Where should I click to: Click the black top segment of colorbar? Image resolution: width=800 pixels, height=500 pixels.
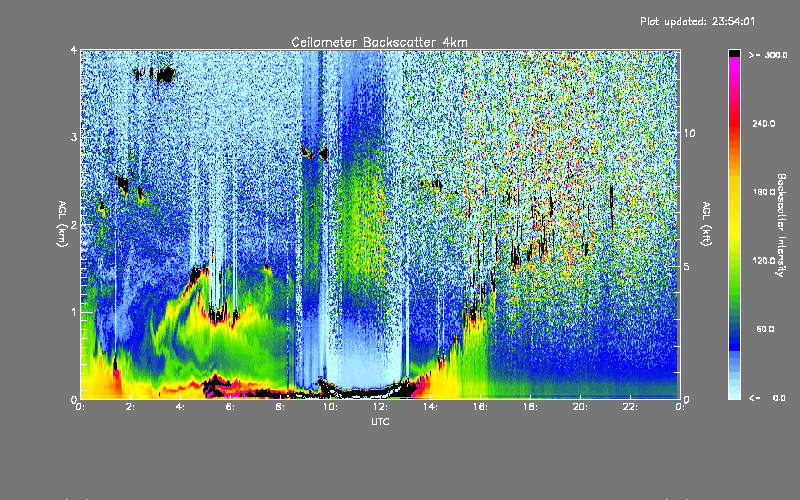click(x=734, y=53)
